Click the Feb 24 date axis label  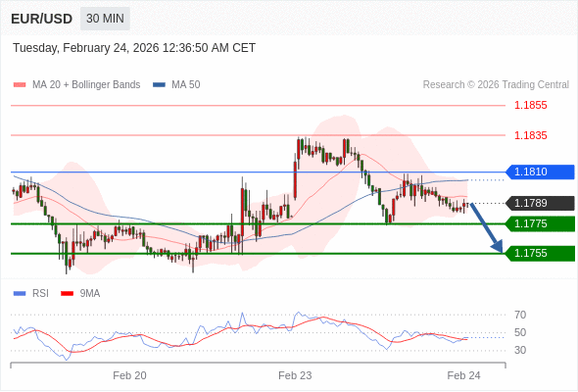tap(463, 375)
